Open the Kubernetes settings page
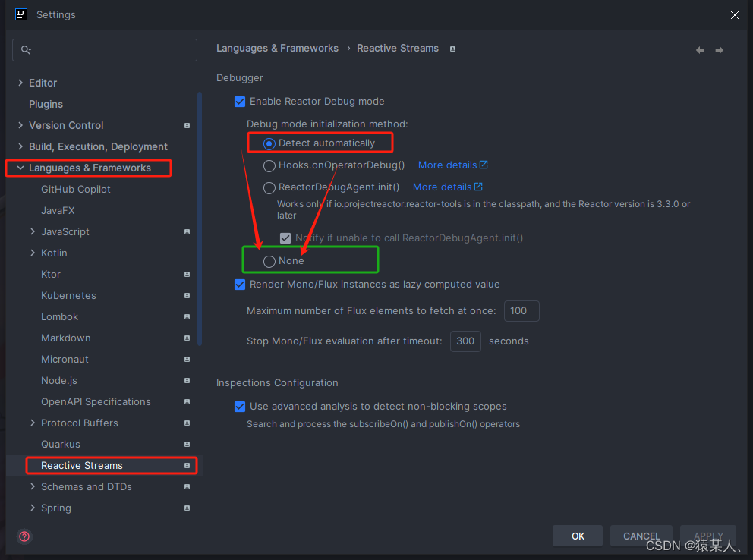The width and height of the screenshot is (753, 560). [68, 296]
